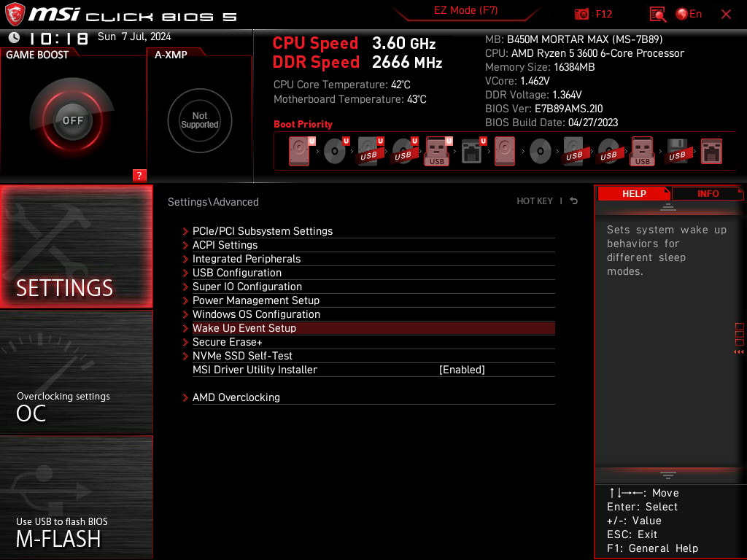Click the date Sun 7 Jul, 2024
Viewport: 747px width, 560px height.
134,36
